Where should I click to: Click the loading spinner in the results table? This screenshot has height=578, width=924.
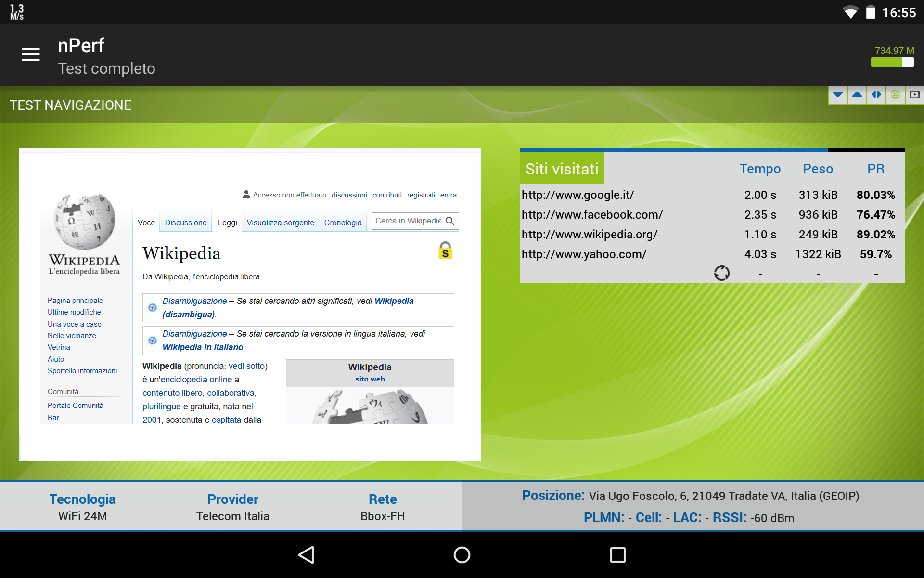tap(721, 273)
